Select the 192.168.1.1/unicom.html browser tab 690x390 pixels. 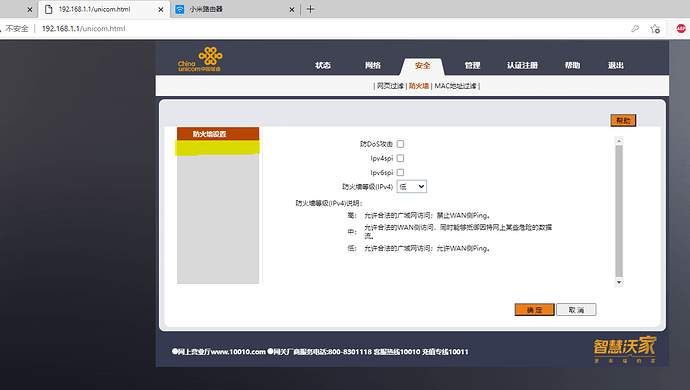[104, 9]
